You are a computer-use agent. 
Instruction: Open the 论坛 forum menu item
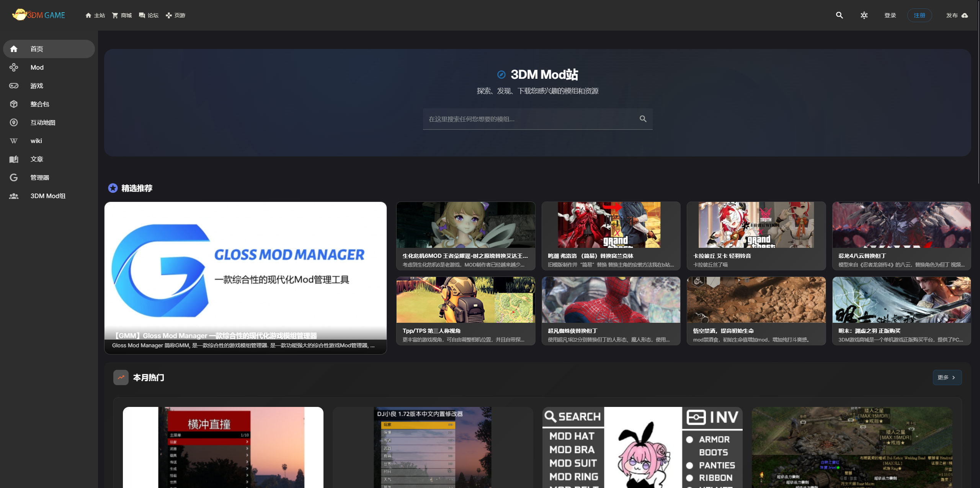(x=149, y=15)
